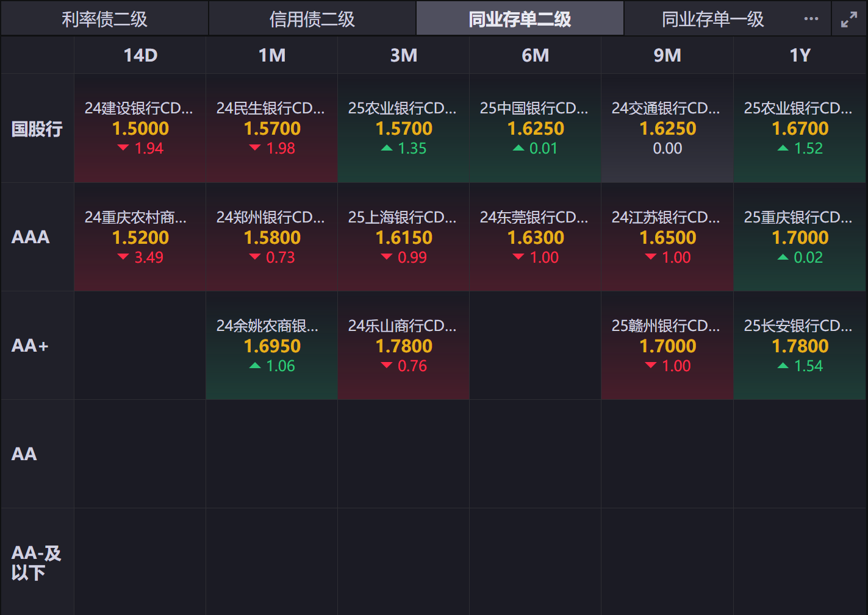Switch to the 信用债二级 tab

click(312, 19)
